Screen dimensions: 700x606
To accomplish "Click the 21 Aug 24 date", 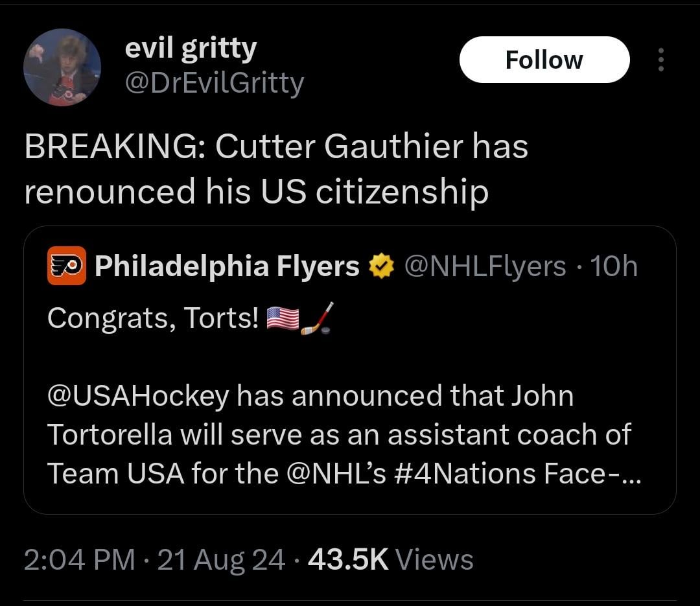I will [x=222, y=559].
